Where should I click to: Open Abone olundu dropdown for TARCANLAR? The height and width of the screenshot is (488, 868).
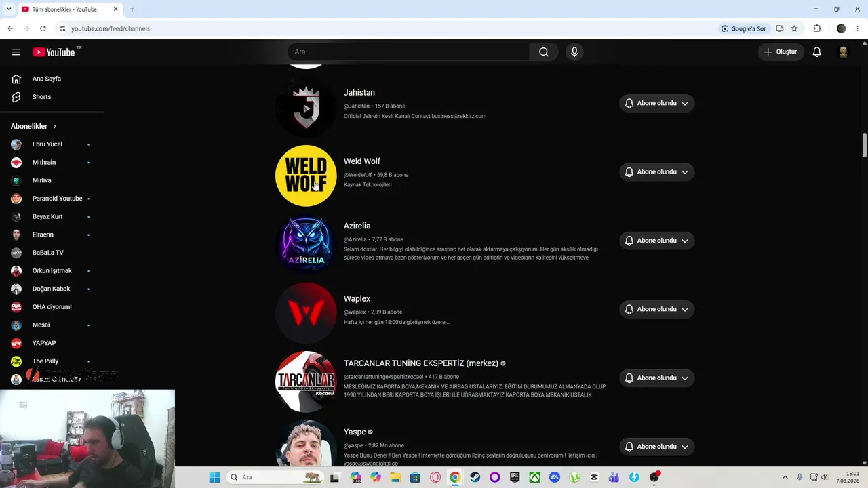coord(656,378)
